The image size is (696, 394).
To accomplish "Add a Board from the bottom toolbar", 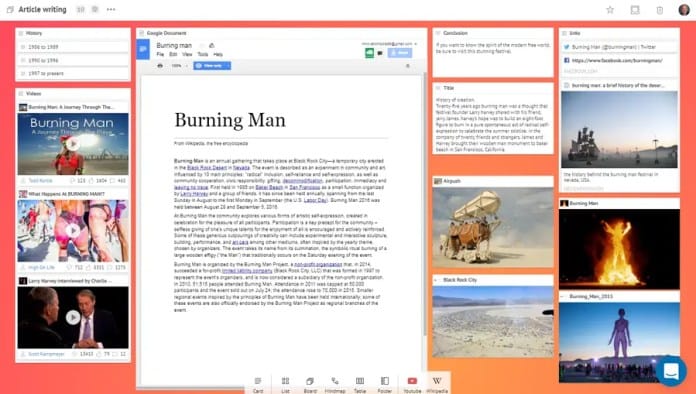I will tap(310, 384).
